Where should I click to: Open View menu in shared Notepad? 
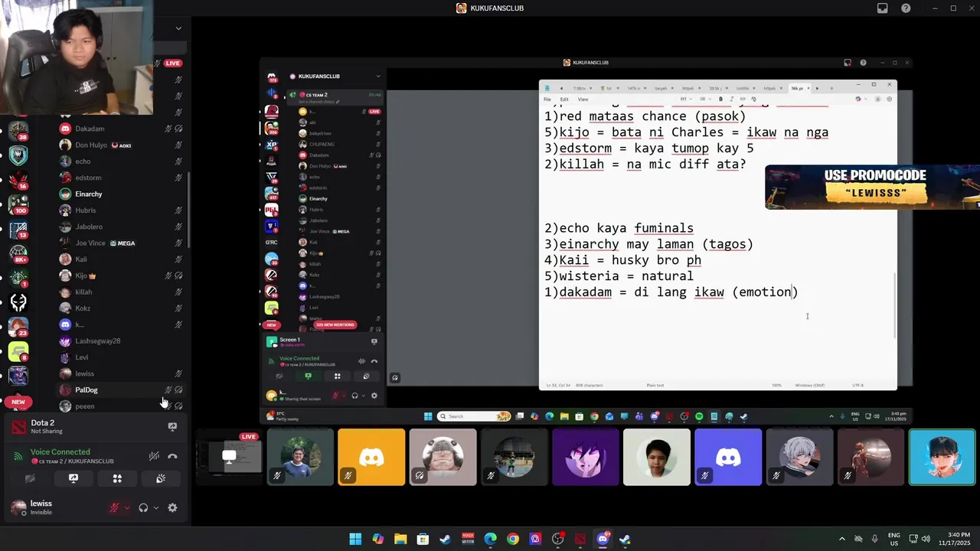click(x=583, y=99)
